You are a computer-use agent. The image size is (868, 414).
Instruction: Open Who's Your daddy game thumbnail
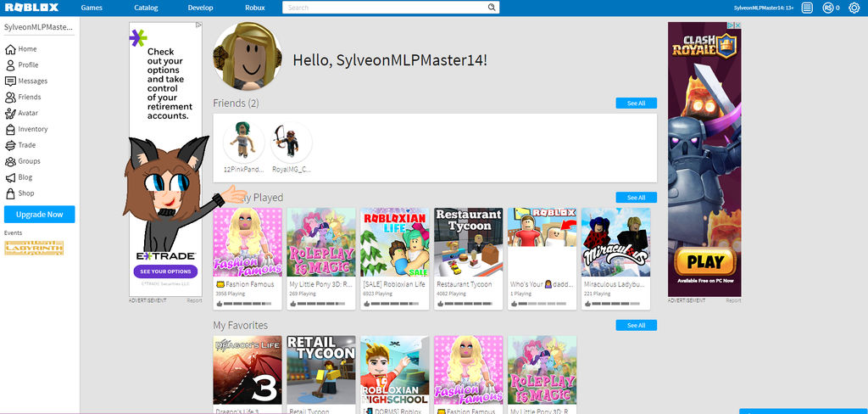542,242
